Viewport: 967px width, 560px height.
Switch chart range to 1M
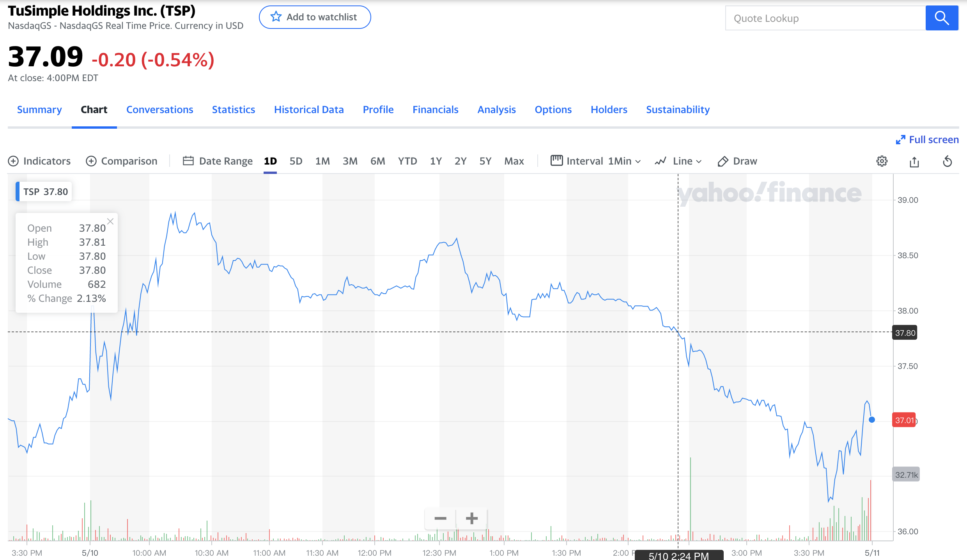pos(322,161)
